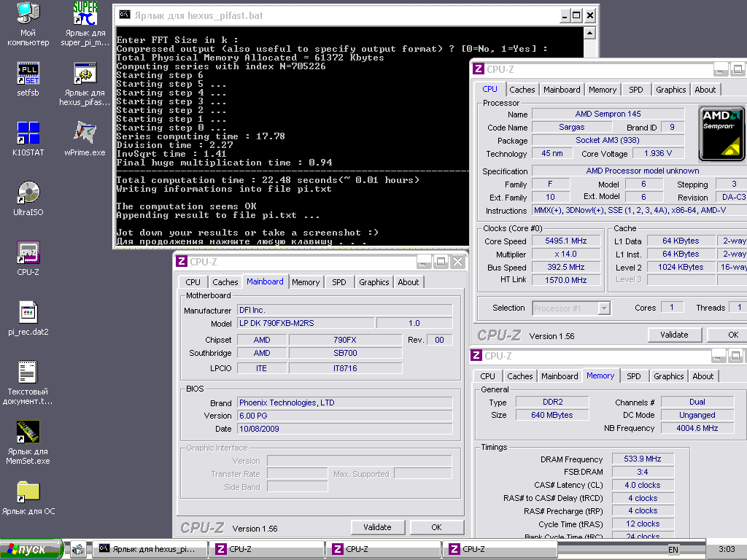Open Graphics tab in the processor CPU-Z window

click(671, 90)
